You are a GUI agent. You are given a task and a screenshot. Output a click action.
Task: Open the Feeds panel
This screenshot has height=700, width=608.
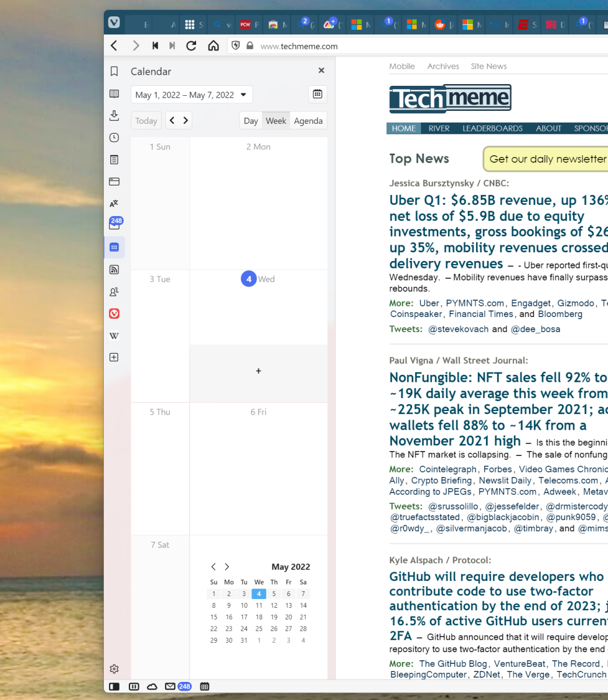(114, 269)
